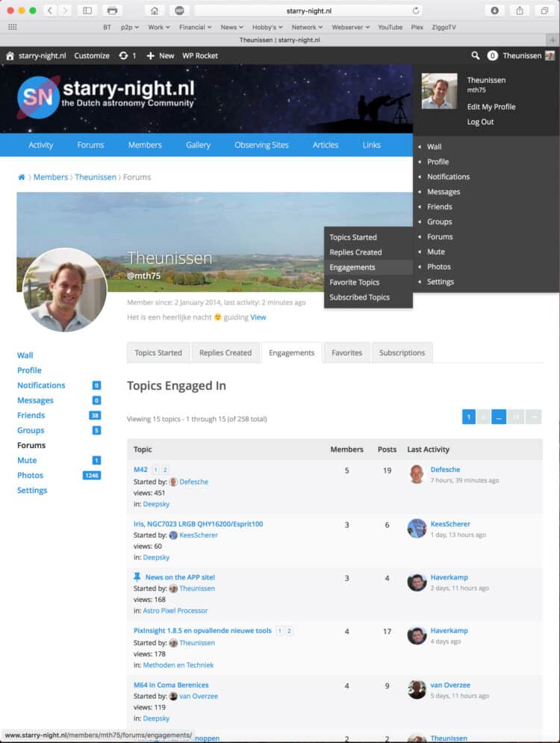Open the home page icon in Safari
560x743 pixels.
point(155,10)
